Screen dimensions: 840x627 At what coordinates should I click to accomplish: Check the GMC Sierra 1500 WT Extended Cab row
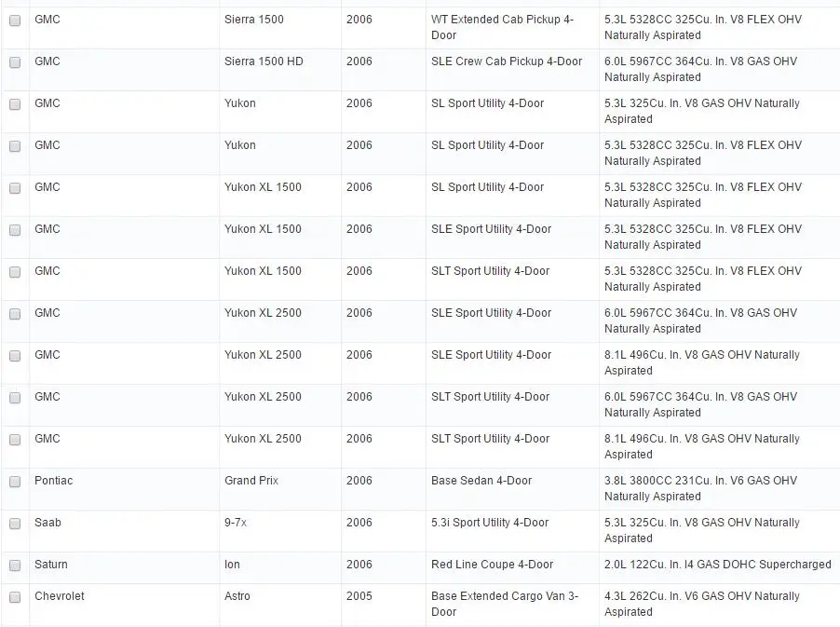tap(15, 20)
